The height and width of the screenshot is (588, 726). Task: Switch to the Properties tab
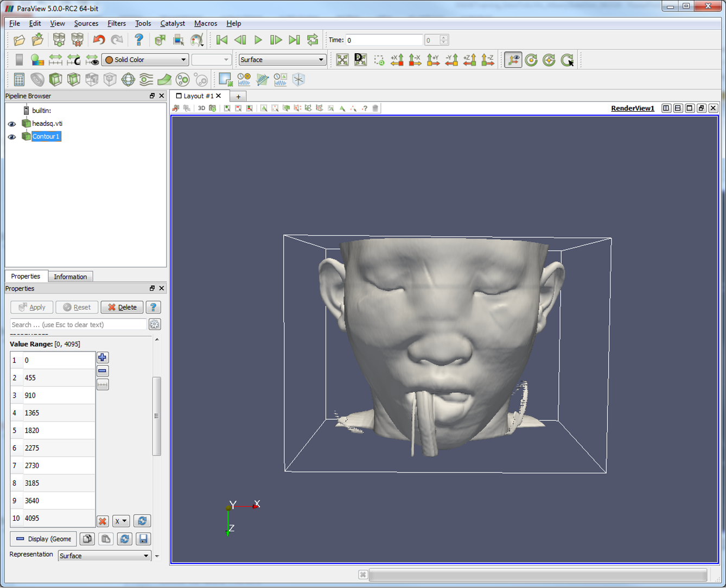click(26, 276)
